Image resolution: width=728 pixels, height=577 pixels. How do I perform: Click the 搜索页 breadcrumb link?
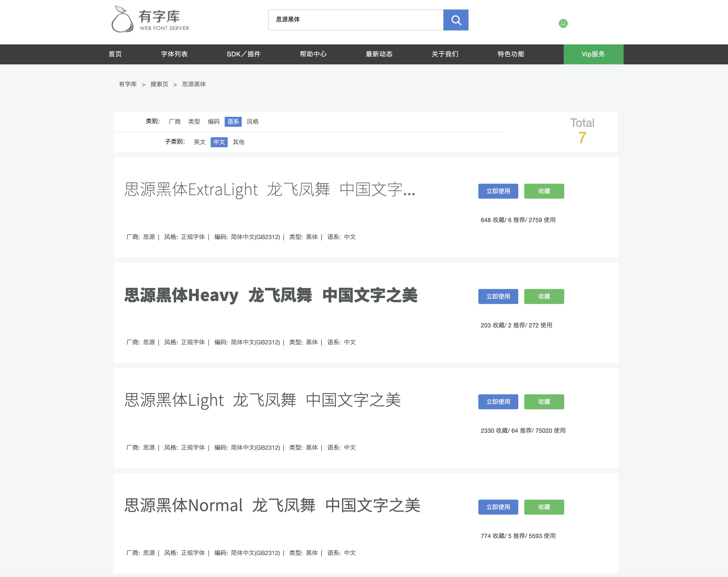(x=159, y=84)
